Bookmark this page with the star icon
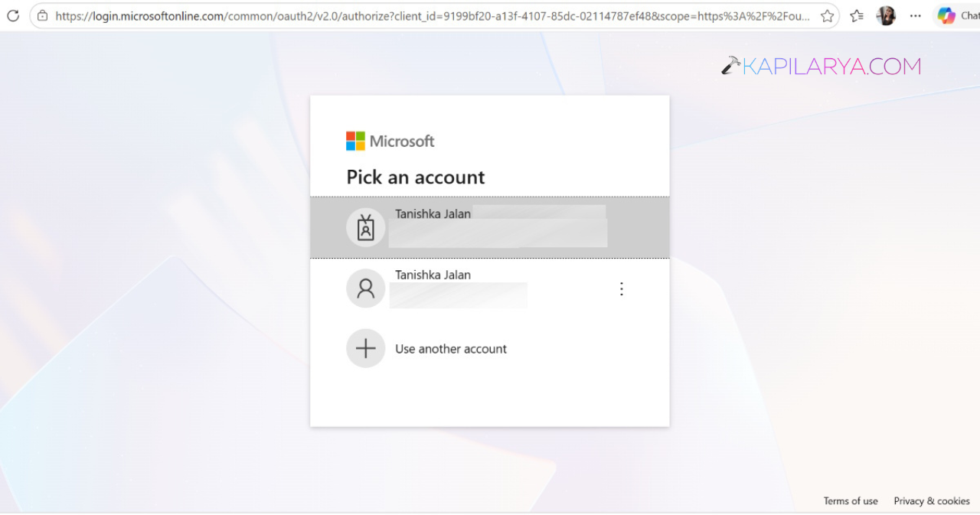 point(827,15)
